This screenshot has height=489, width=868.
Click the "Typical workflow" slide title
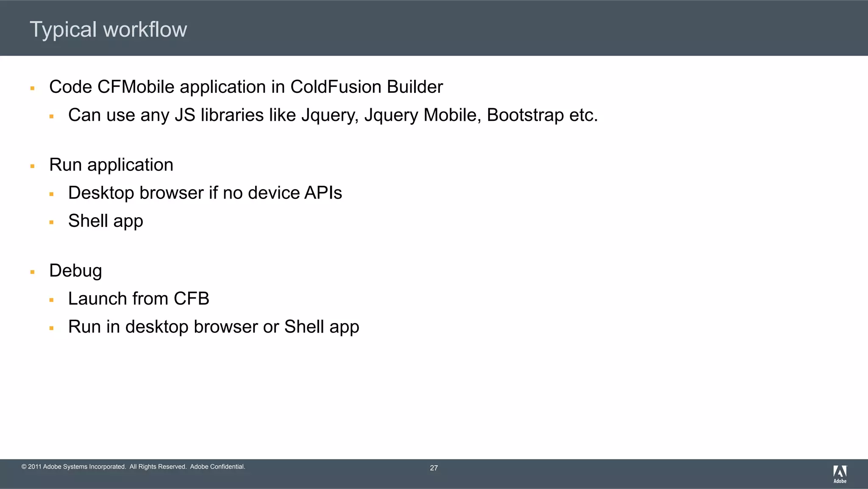point(108,29)
